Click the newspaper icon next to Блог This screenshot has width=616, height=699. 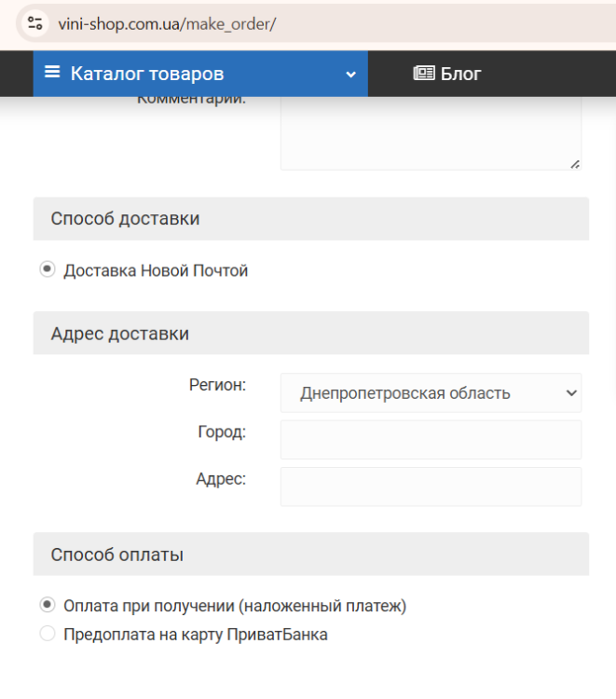coord(424,74)
